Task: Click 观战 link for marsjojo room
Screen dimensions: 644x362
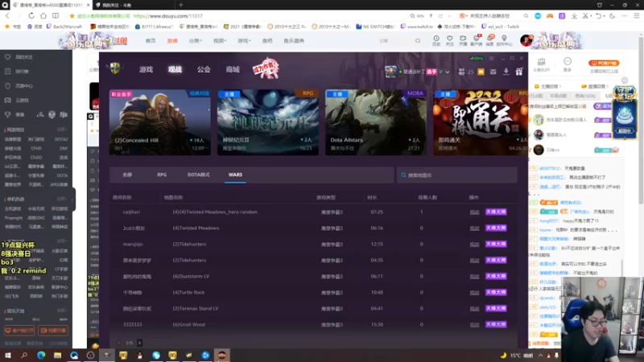Action: [x=474, y=245]
